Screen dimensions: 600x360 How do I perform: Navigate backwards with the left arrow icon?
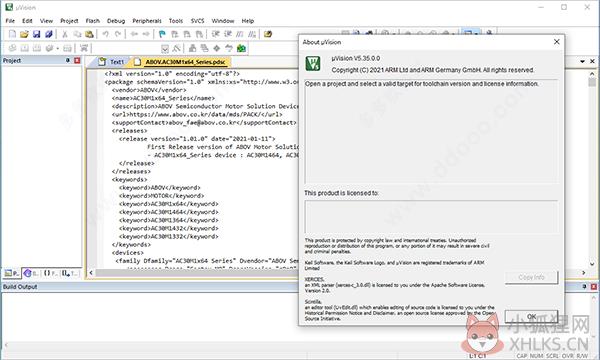click(x=134, y=34)
